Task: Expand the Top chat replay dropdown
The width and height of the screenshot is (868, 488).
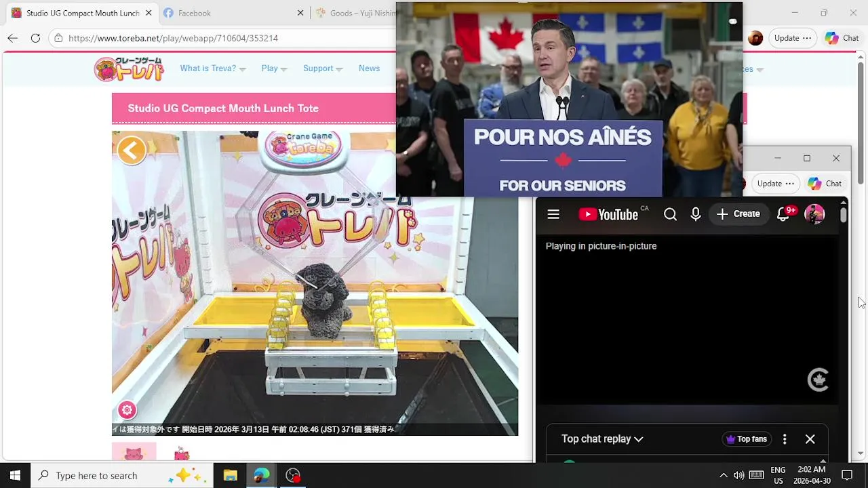Action: coord(601,439)
